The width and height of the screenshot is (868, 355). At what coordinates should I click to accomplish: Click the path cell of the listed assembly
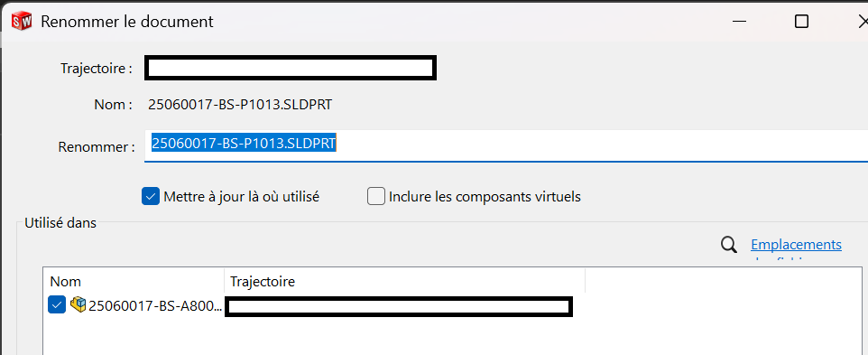pos(399,307)
